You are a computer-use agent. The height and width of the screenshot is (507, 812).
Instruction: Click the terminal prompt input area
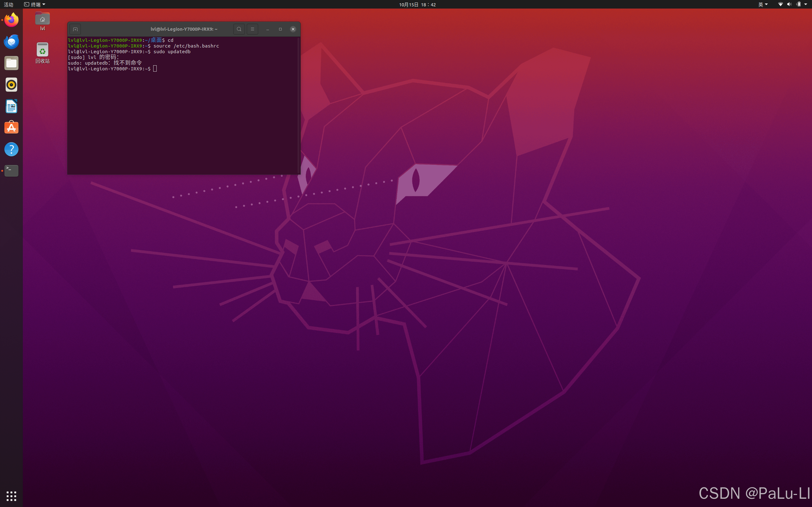pos(155,69)
